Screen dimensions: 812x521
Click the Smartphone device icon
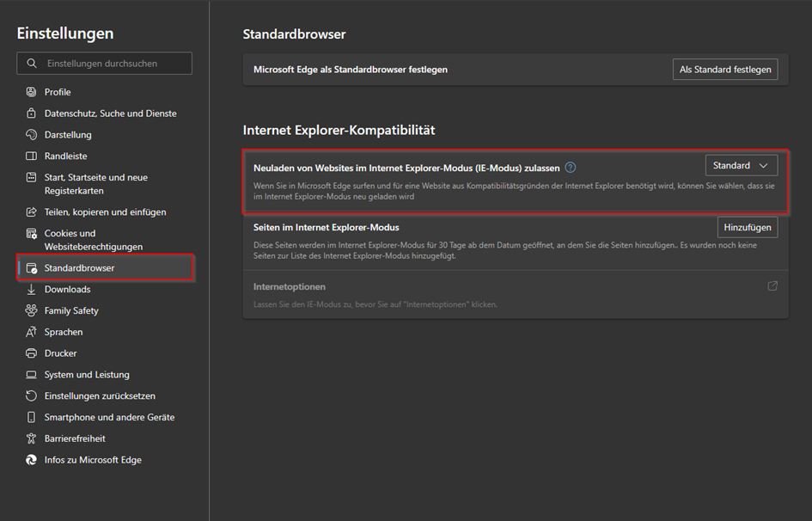pyautogui.click(x=32, y=417)
